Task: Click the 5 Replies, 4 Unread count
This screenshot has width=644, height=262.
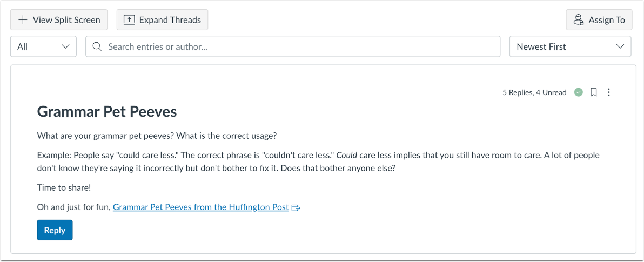Action: pos(534,92)
